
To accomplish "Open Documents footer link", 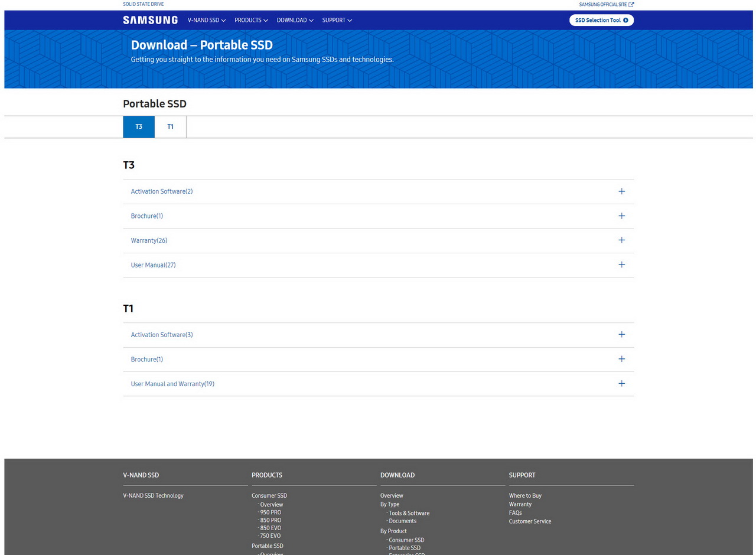I will 403,521.
